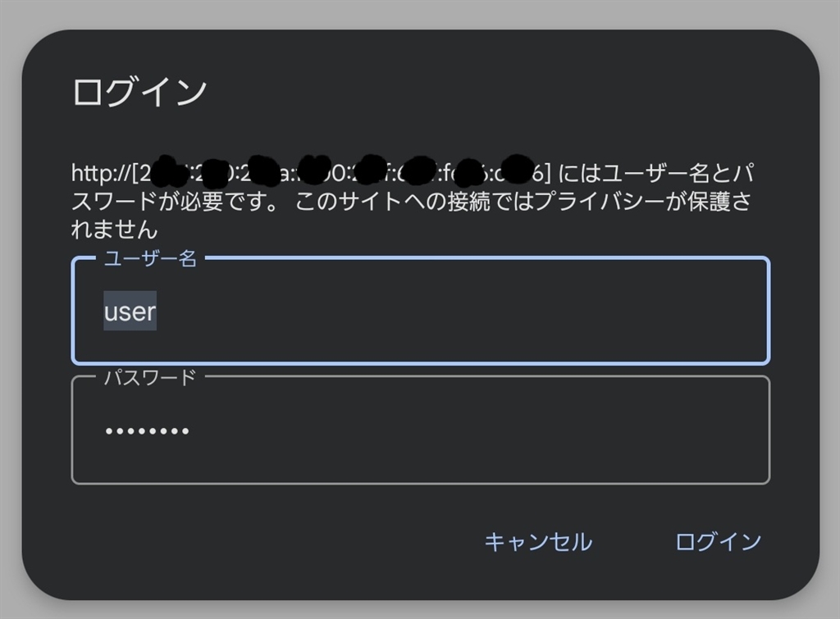Click the gray backdrop above the dialog
Viewport: 840px width, 619px height.
point(420,14)
